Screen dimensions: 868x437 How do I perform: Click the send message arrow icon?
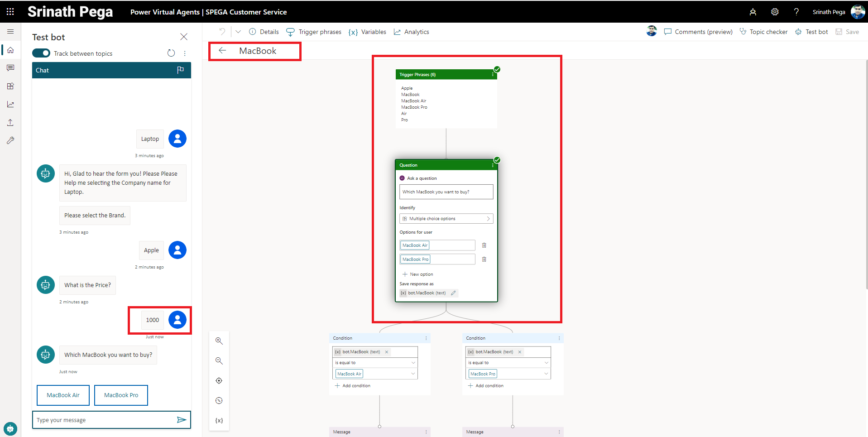point(181,420)
